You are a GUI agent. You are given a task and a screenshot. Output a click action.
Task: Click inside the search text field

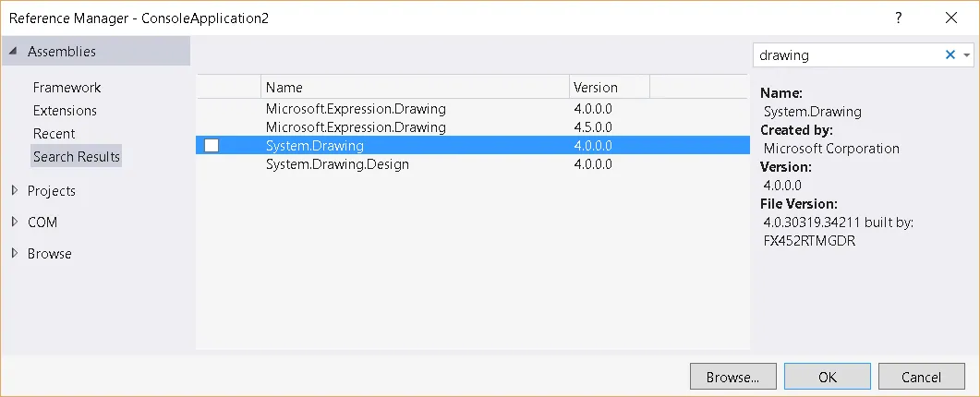pos(845,55)
